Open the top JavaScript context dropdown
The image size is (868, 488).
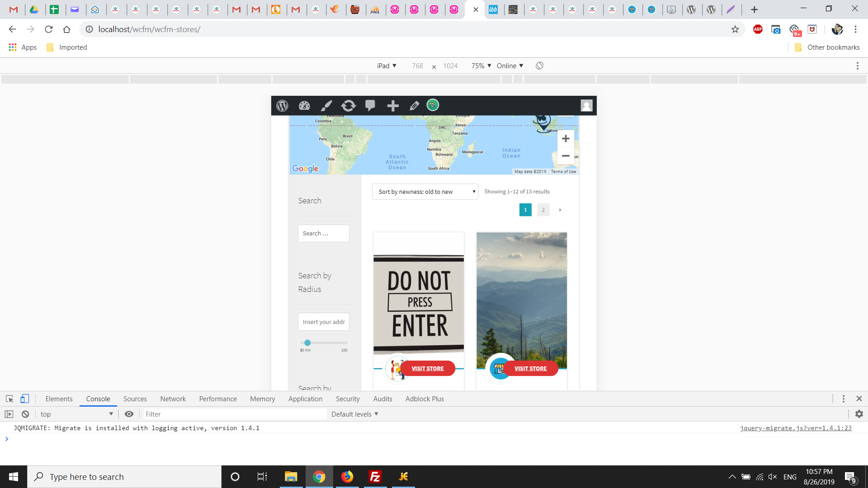pos(76,414)
